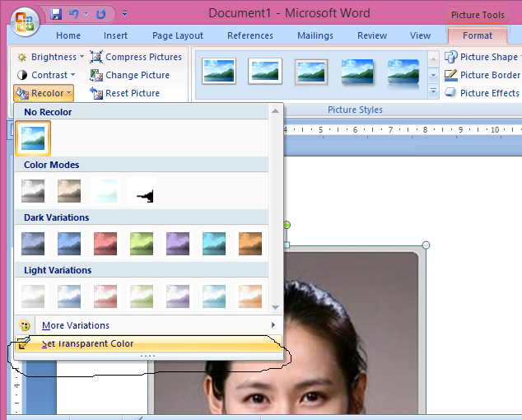The image size is (522, 420).
Task: Apply the orange dark variation
Action: click(250, 244)
